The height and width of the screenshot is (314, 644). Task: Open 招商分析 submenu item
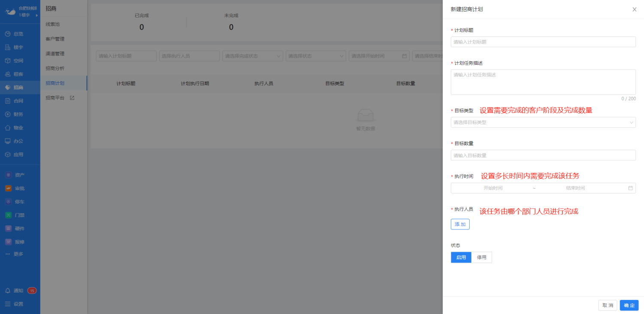64,68
